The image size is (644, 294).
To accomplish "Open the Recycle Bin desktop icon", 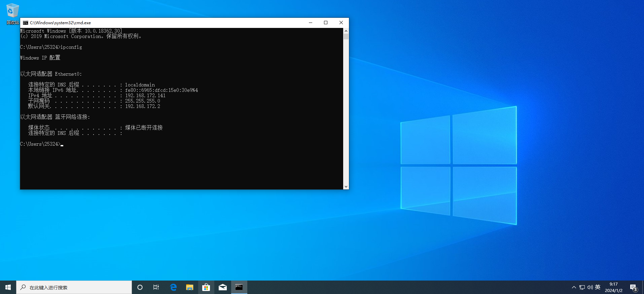I will tap(12, 13).
